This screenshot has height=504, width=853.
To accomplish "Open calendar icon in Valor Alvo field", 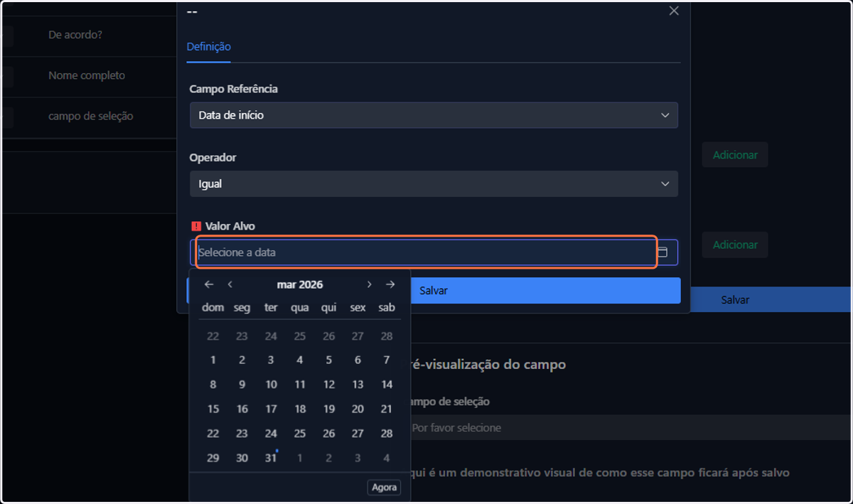I will (x=662, y=252).
